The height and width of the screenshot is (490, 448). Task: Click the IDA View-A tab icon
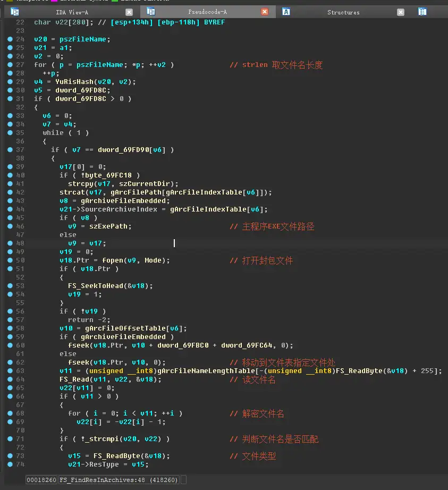pyautogui.click(x=15, y=12)
